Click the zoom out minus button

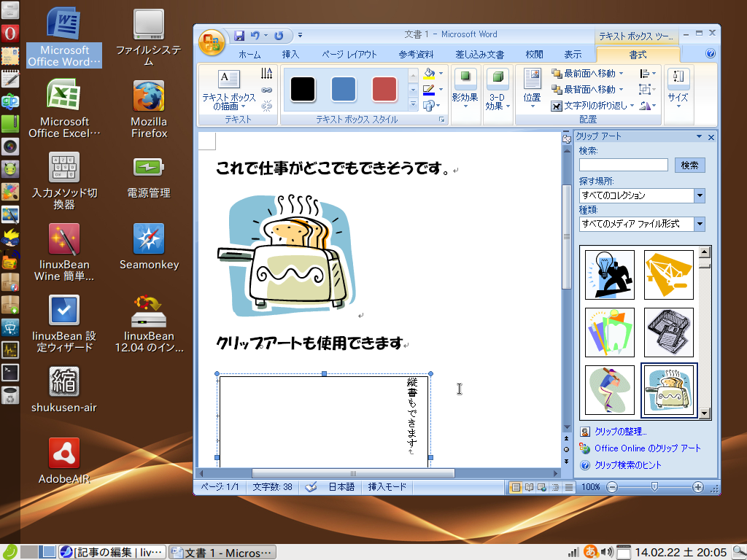click(612, 486)
